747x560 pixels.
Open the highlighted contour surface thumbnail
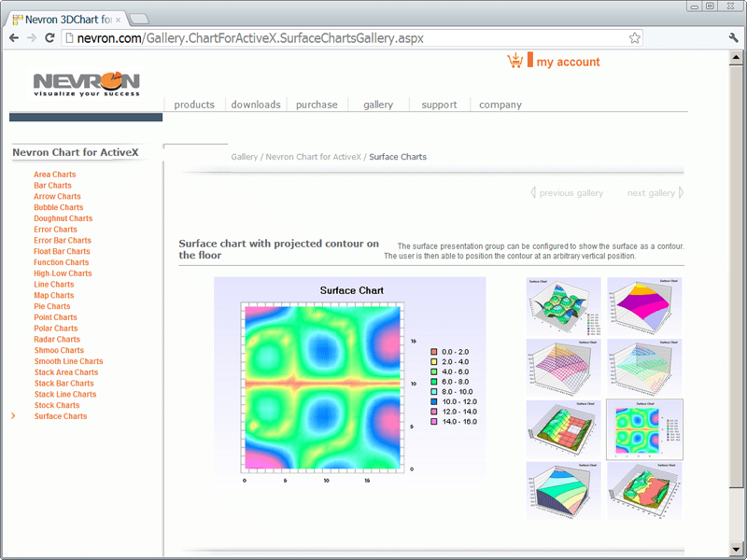click(644, 431)
